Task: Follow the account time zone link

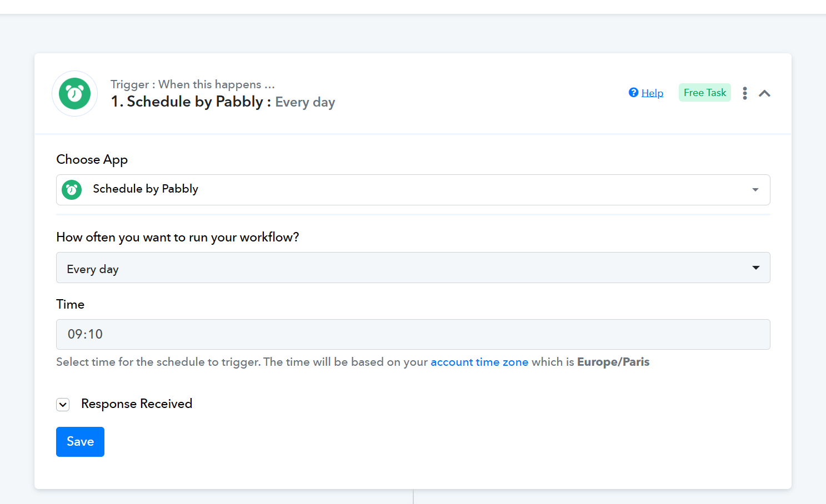Action: point(479,362)
